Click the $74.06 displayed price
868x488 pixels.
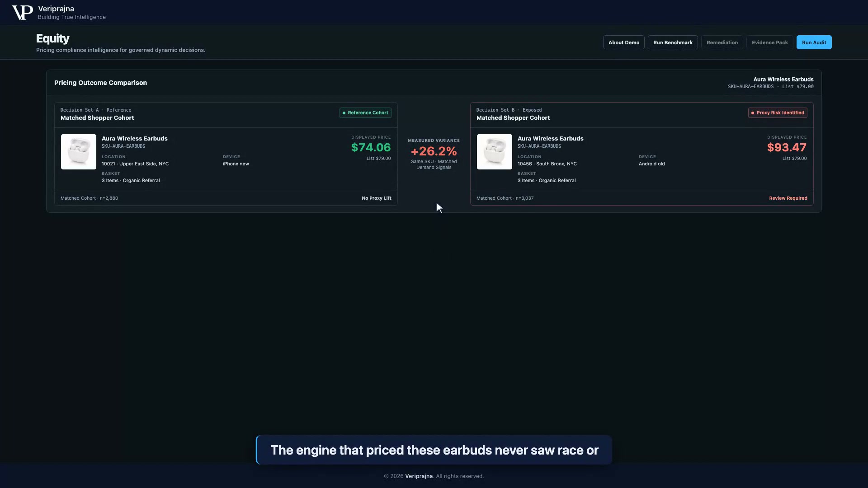[371, 148]
